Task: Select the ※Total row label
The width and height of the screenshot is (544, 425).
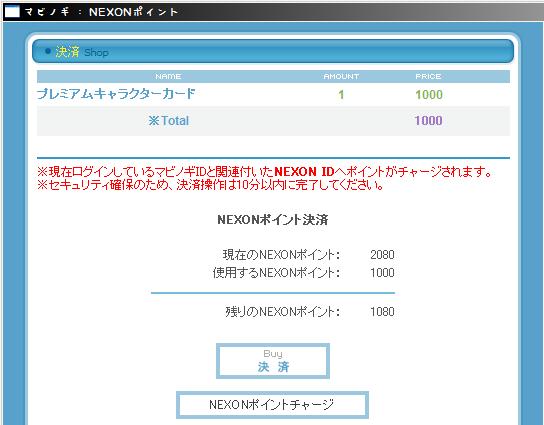Action: [169, 121]
